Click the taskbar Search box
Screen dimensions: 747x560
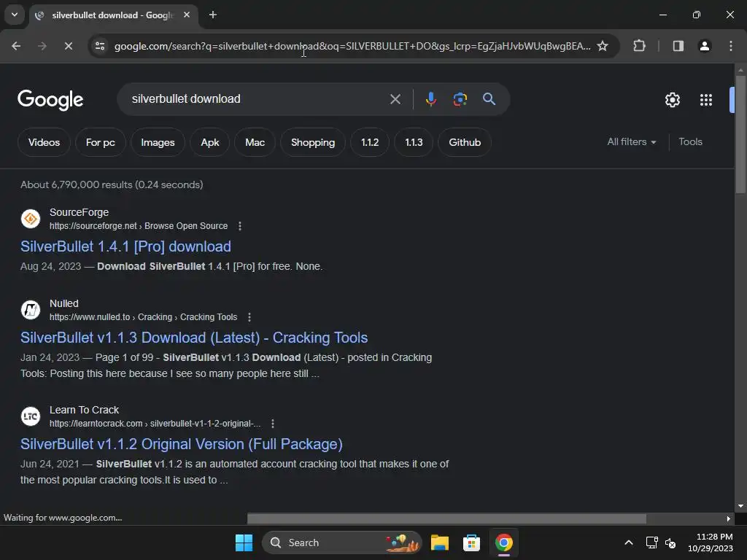click(x=341, y=542)
